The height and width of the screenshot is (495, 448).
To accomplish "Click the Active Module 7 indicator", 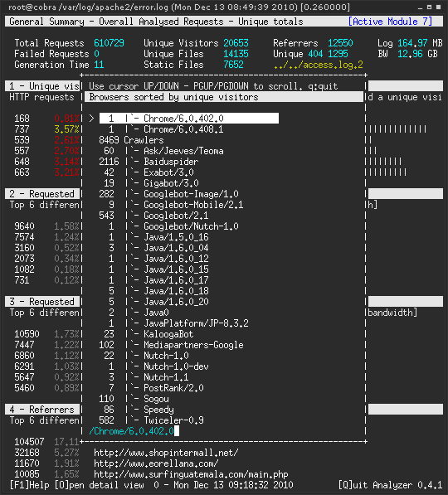I will coord(390,22).
